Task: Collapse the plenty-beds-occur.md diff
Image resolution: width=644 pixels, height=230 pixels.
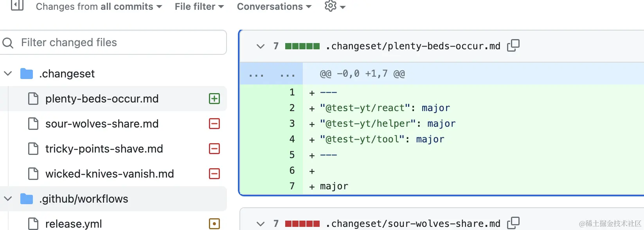Action: tap(261, 46)
